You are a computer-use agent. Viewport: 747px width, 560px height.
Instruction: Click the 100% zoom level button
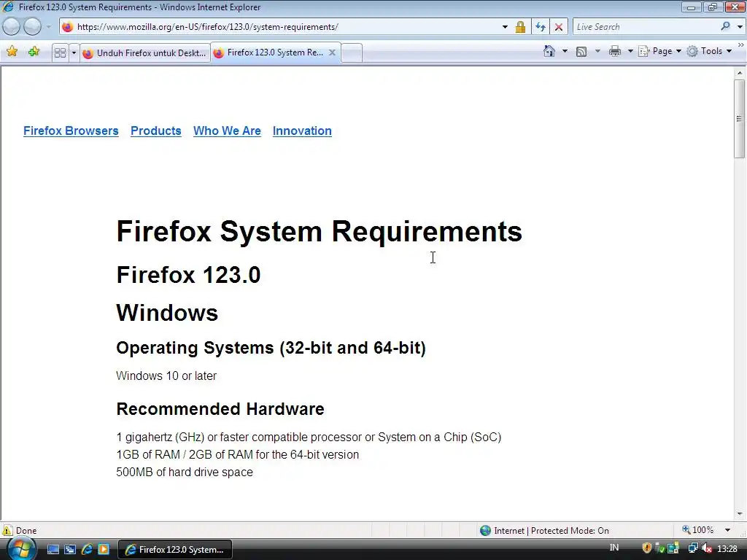tap(698, 530)
